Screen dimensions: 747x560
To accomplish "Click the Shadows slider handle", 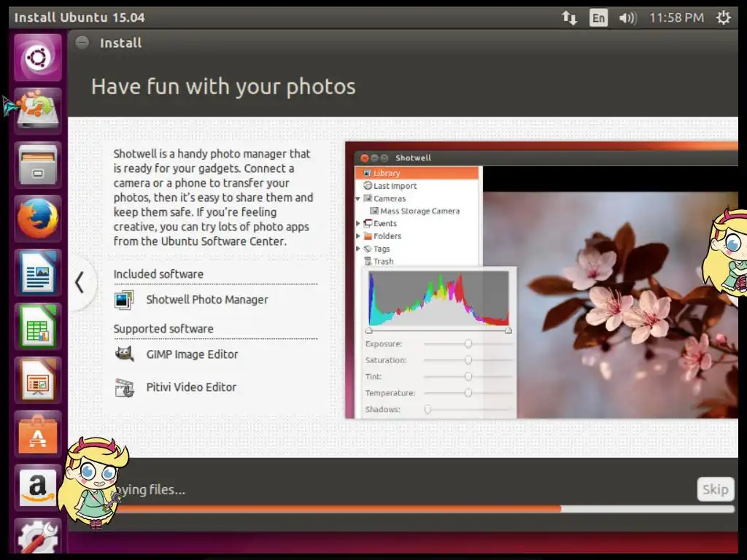I will pyautogui.click(x=427, y=410).
